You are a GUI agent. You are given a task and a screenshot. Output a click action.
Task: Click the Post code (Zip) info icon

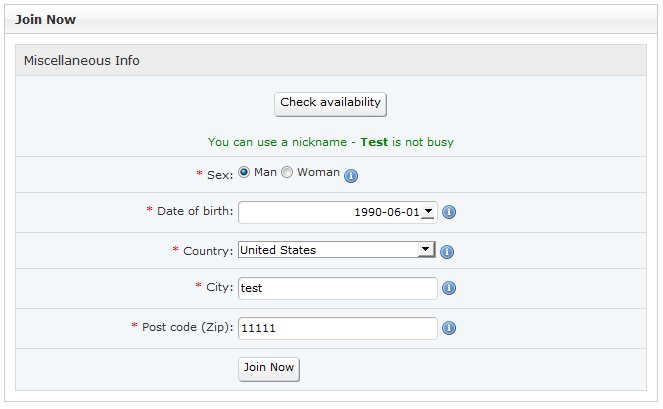click(449, 328)
